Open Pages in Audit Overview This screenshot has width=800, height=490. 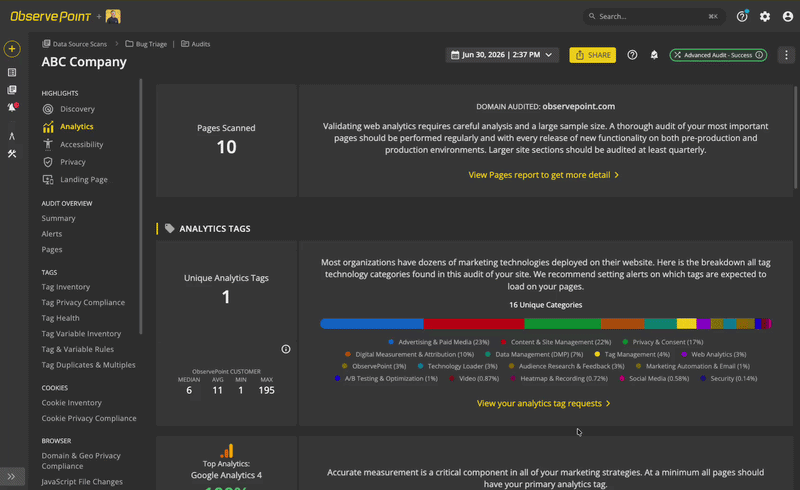(x=52, y=250)
